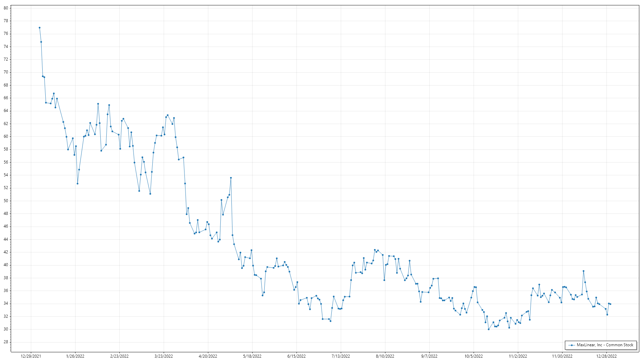644x362 pixels.
Task: Click the 7/13/2022 x-axis date label
Action: click(x=341, y=356)
